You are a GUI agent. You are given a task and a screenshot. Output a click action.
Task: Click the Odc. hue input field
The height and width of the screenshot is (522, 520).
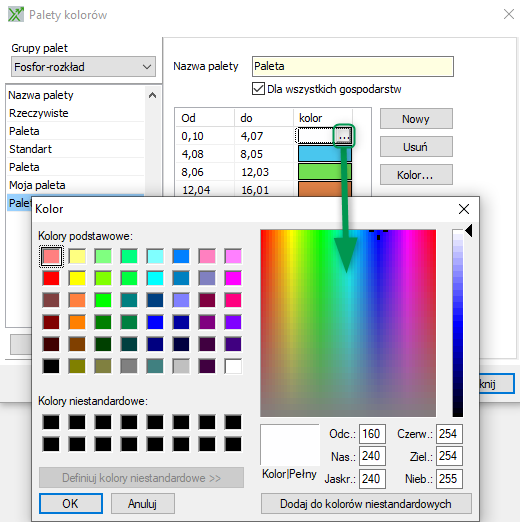coord(372,434)
